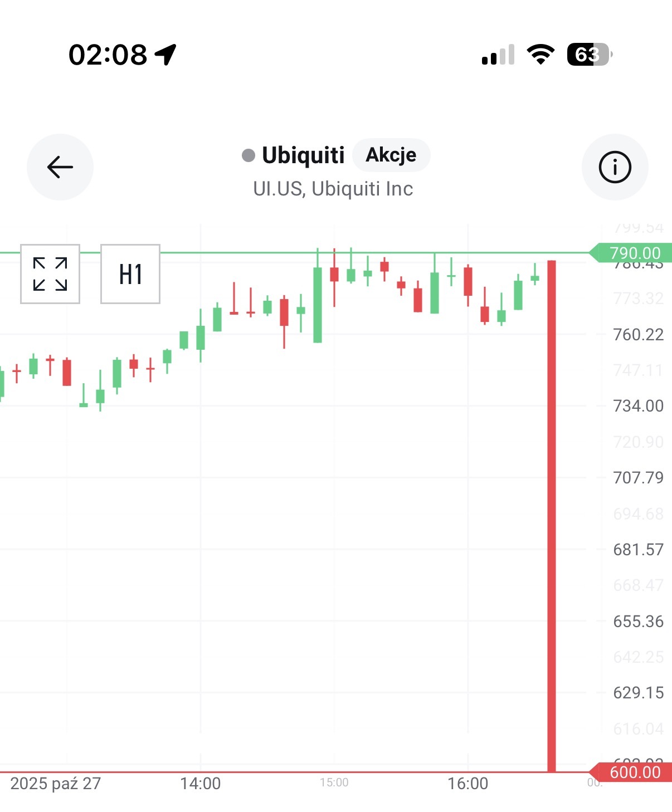Tap the Wi-Fi status icon
Viewport: 672px width, 812px height.
pyautogui.click(x=540, y=54)
